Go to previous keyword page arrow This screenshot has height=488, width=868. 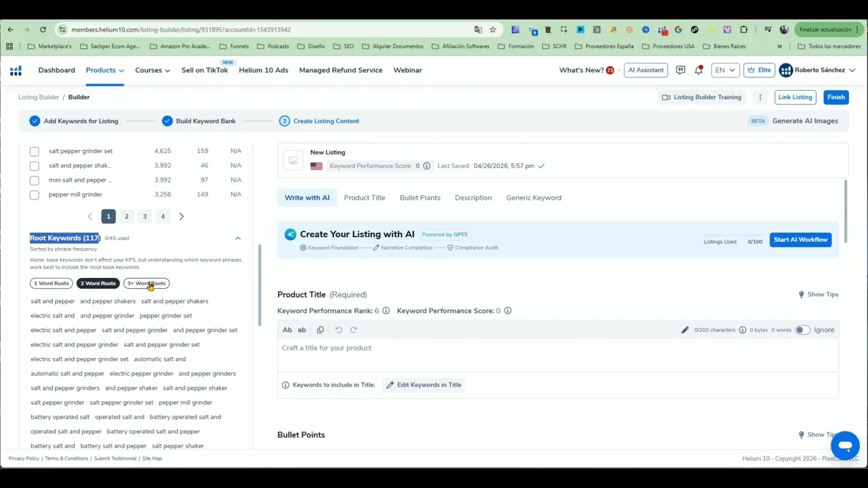tap(90, 217)
